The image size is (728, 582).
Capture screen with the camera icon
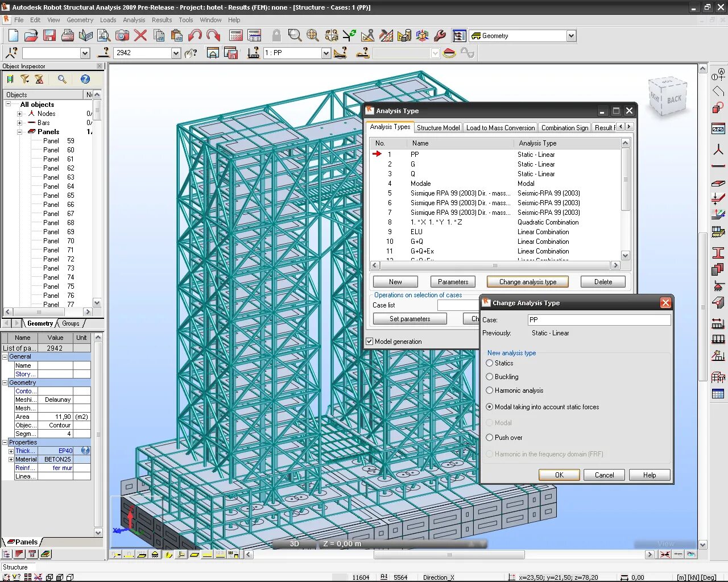pyautogui.click(x=122, y=35)
